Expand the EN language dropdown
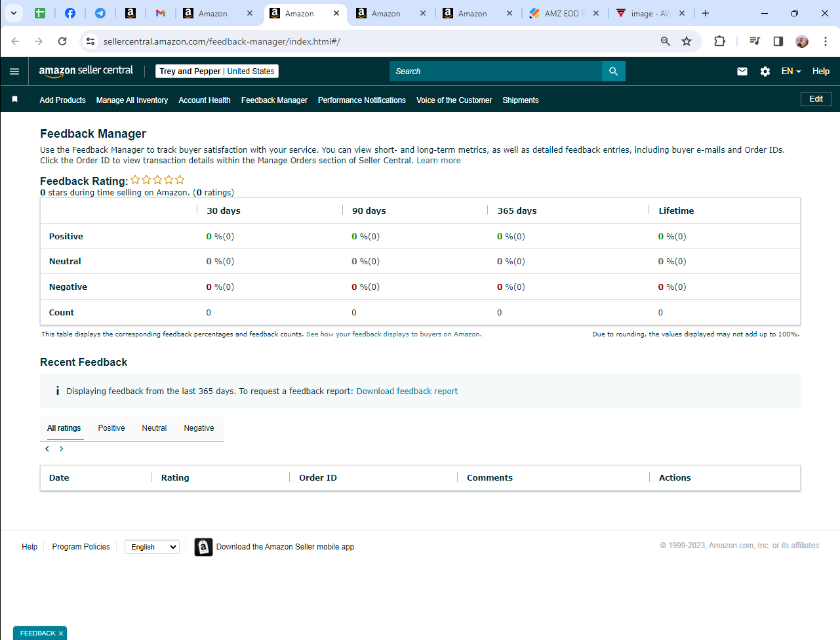 click(x=791, y=71)
